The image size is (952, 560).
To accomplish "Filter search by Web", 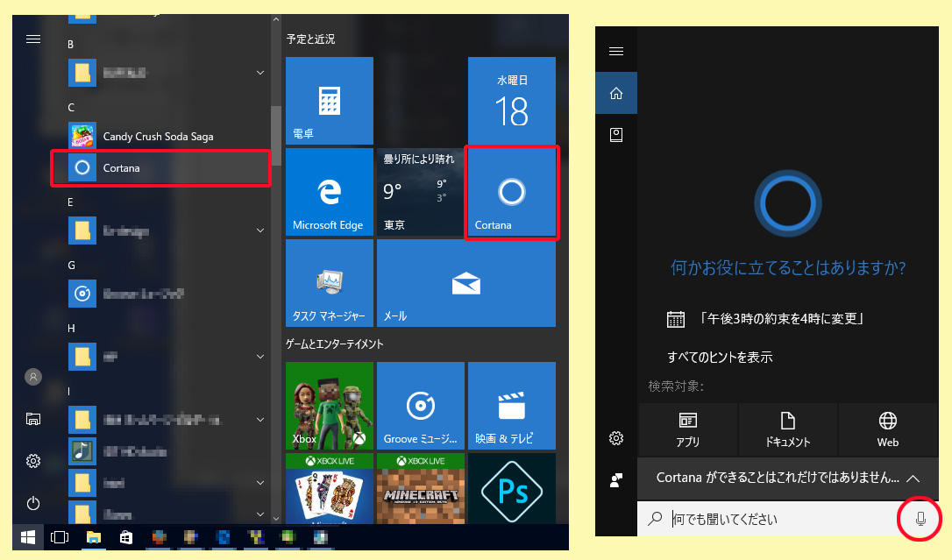I will pos(887,429).
